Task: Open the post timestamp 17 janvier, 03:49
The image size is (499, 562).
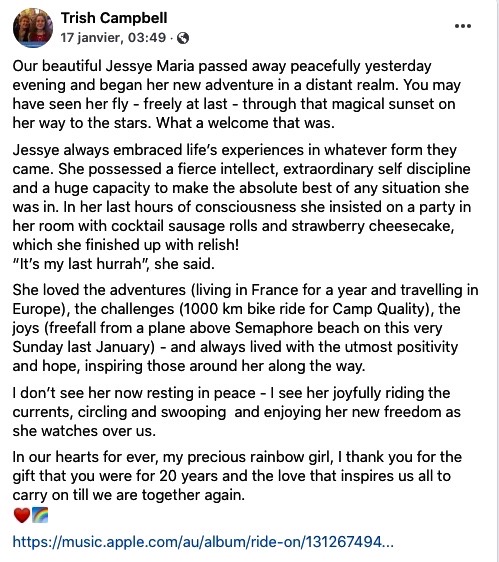Action: tap(113, 38)
